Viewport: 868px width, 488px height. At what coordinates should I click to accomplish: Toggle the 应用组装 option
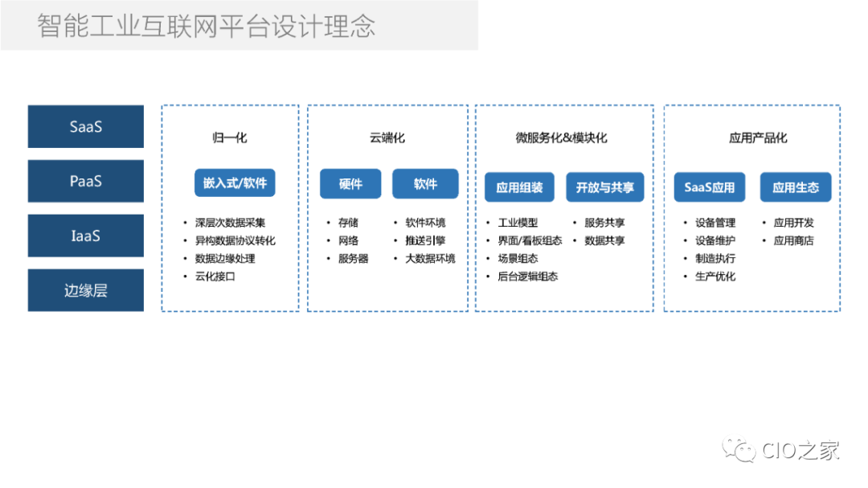coord(519,187)
